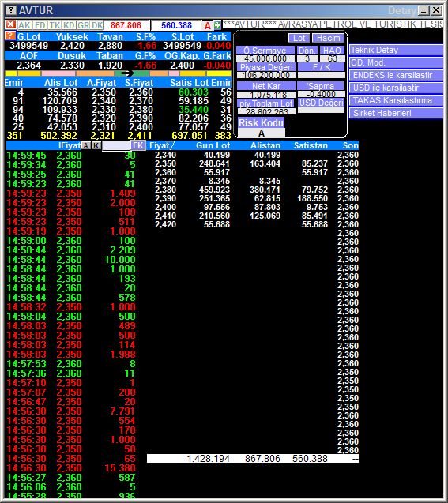Open Sirket Haberleri
This screenshot has height=503, width=448.
pos(396,113)
